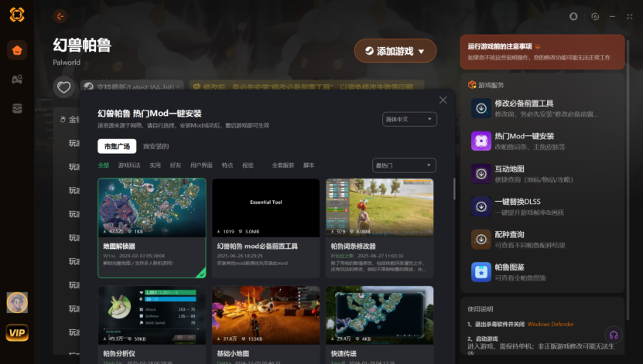Image resolution: width=643 pixels, height=364 pixels.
Task: Expand the 添加游戏 dropdown button
Action: click(395, 51)
